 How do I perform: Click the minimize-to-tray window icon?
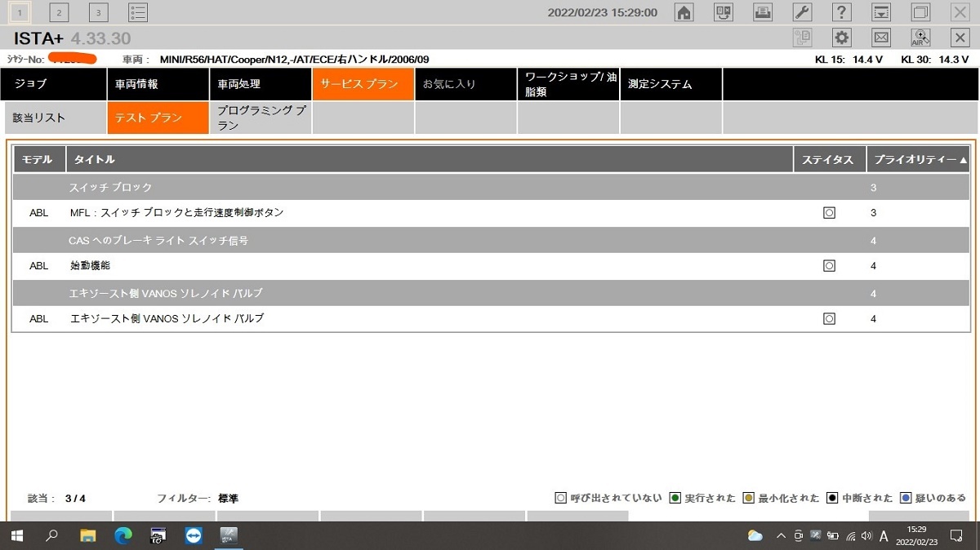[881, 12]
